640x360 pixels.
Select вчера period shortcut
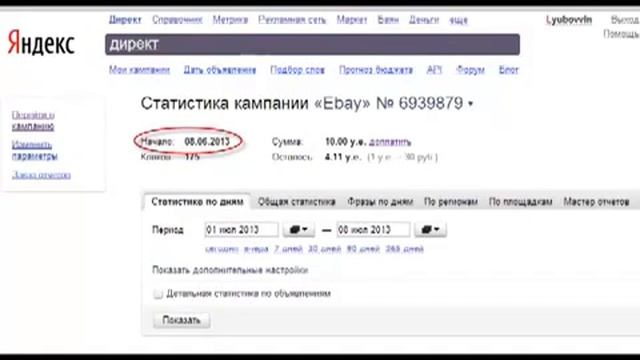(256, 249)
